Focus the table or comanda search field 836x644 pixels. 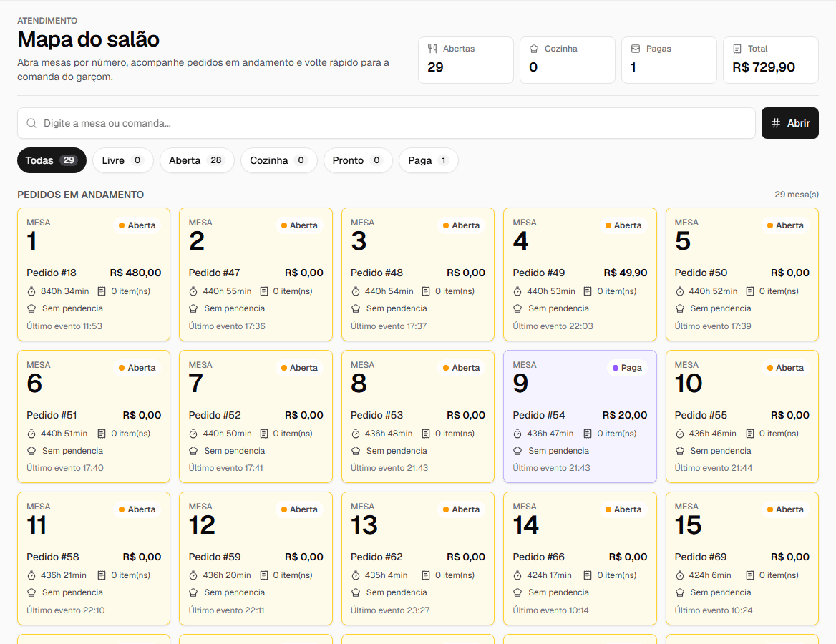coord(386,123)
